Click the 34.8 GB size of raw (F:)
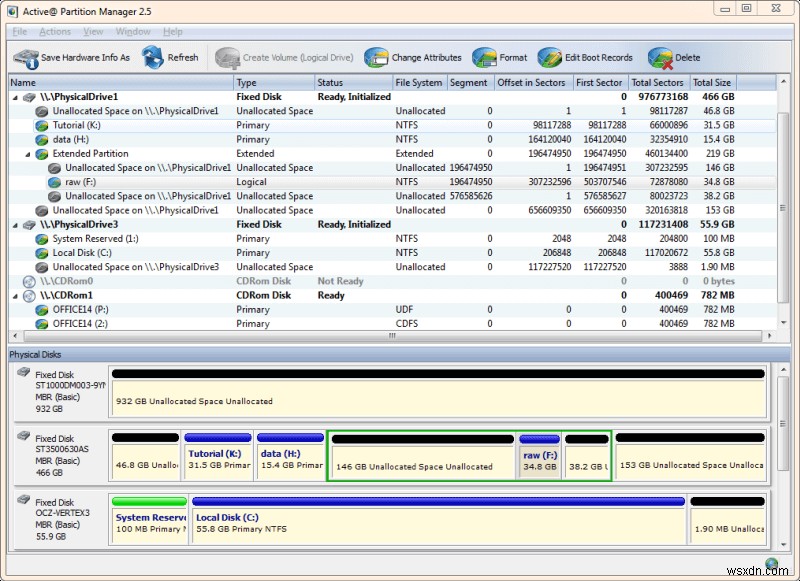This screenshot has height=581, width=800. [720, 182]
